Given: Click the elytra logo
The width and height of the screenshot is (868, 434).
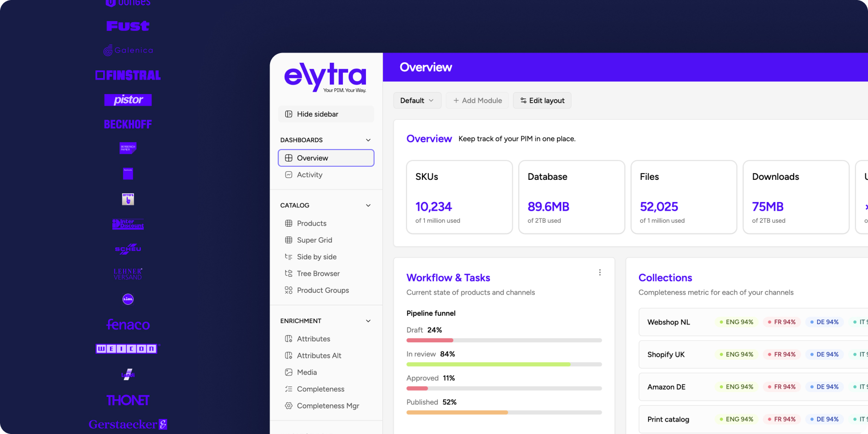Looking at the screenshot, I should tap(325, 77).
